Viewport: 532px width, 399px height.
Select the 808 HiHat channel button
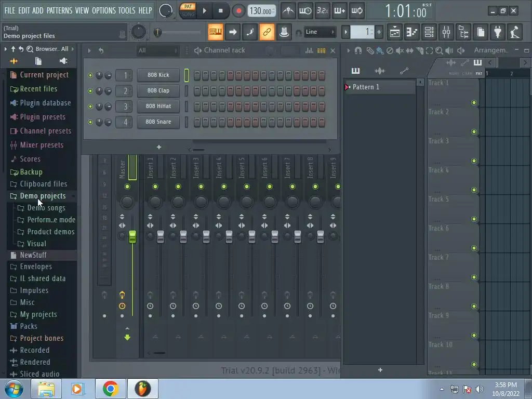pos(158,106)
